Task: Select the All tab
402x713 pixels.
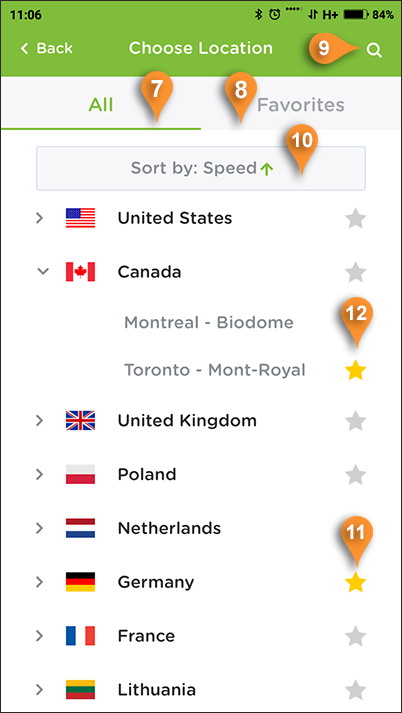Action: 100,105
